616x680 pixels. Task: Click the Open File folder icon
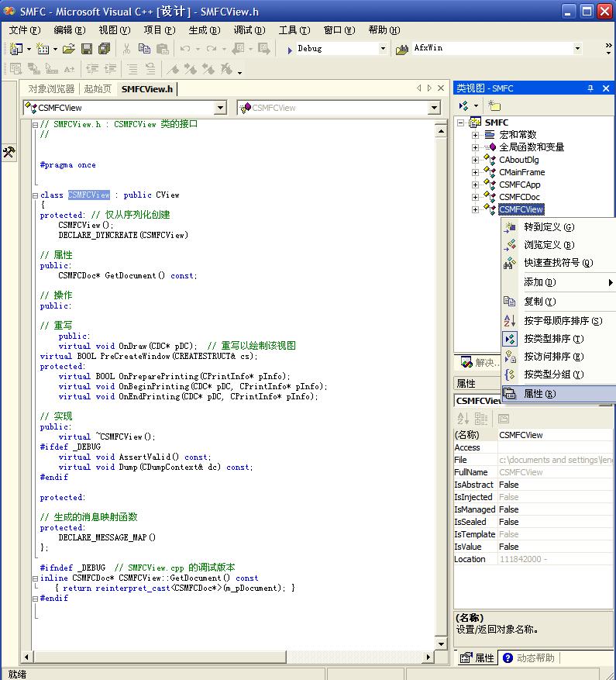click(68, 49)
